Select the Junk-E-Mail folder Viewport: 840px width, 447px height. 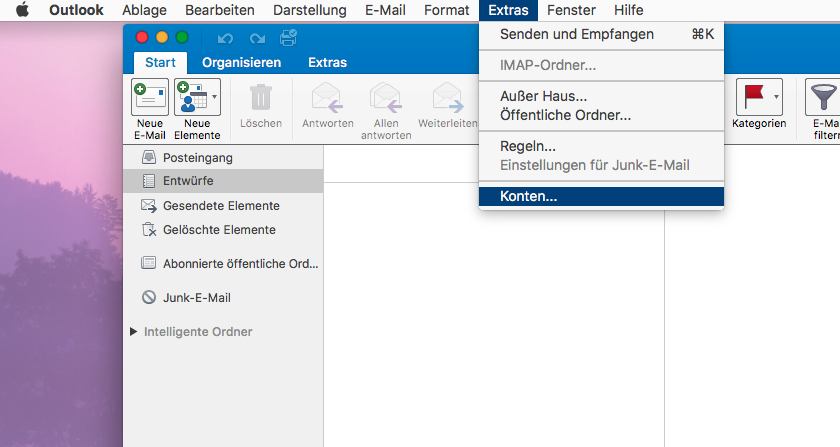point(197,297)
